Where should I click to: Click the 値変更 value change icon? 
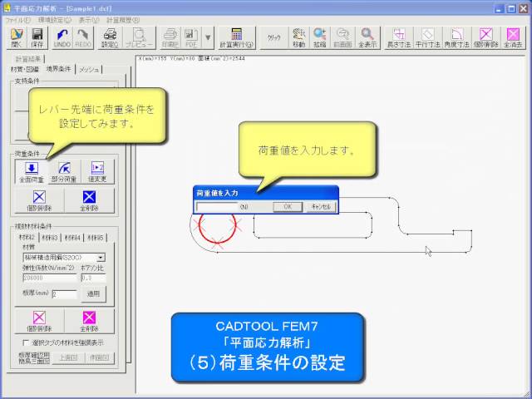click(97, 172)
